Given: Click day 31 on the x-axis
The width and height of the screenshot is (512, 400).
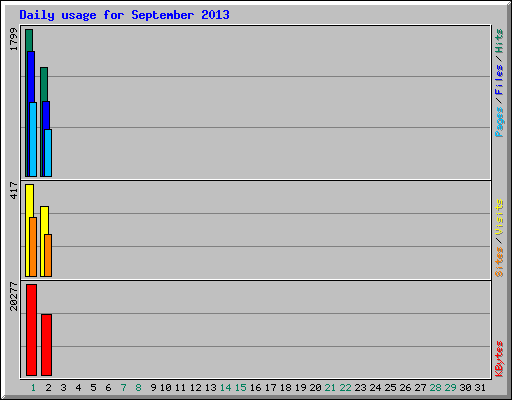Looking at the screenshot, I should pos(480,388).
